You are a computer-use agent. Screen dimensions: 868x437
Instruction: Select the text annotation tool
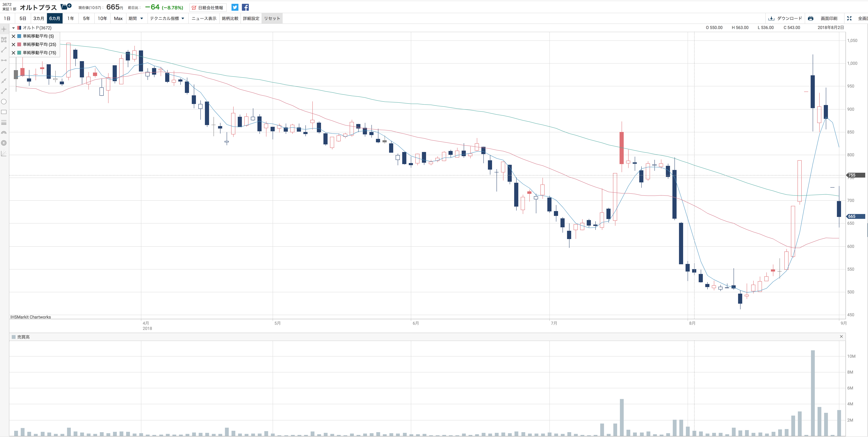[x=4, y=40]
